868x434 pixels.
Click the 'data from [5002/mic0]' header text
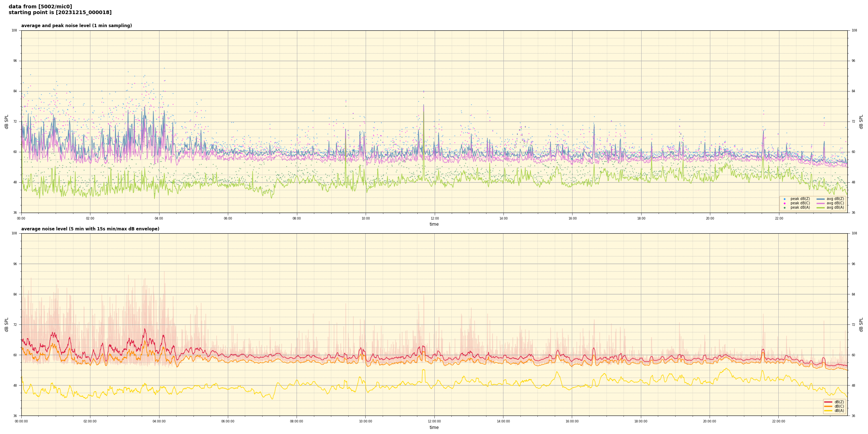pyautogui.click(x=40, y=7)
